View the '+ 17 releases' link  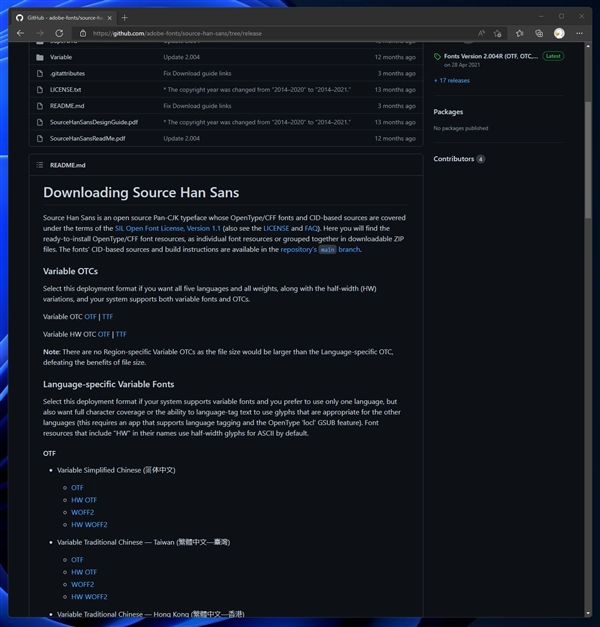pos(452,80)
